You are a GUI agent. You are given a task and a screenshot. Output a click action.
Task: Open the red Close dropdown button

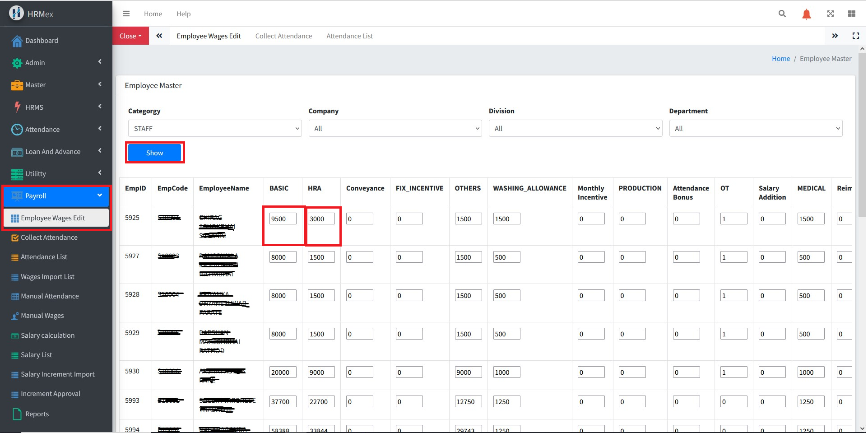pos(130,36)
